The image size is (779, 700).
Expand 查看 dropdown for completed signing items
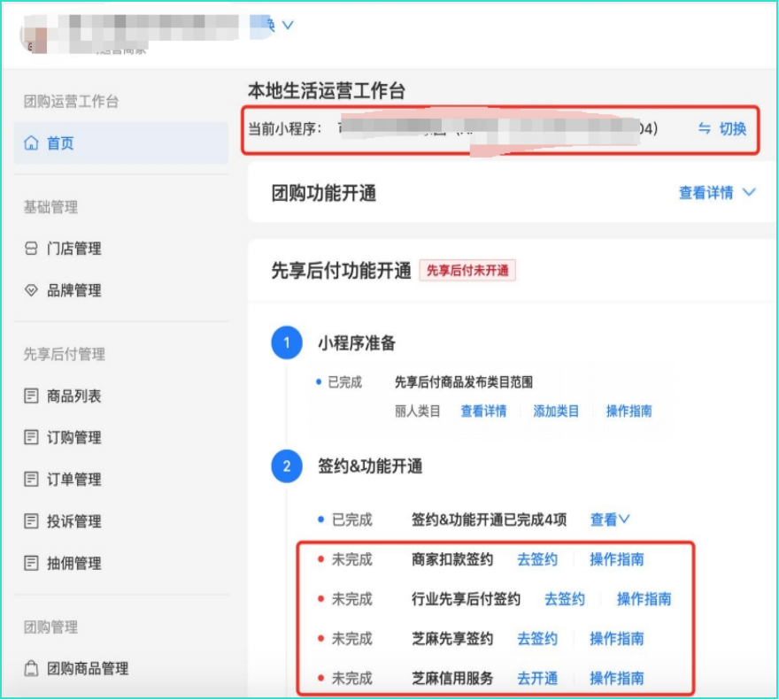point(610,519)
